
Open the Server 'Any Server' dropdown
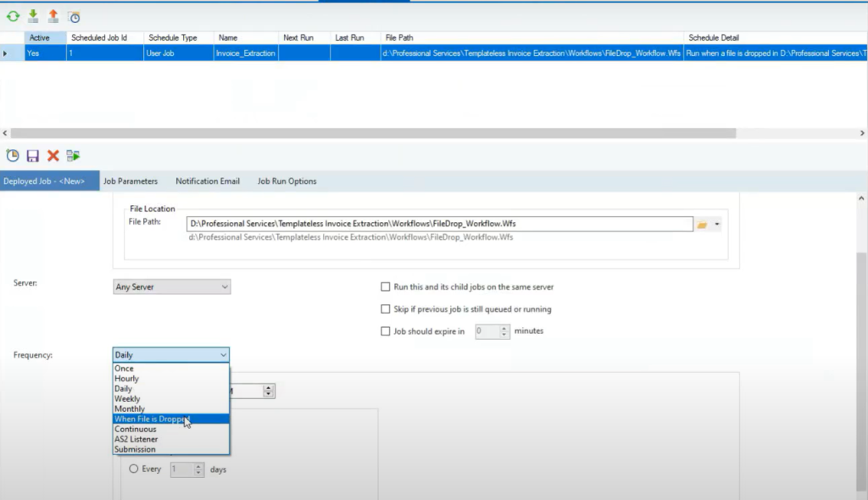point(171,287)
